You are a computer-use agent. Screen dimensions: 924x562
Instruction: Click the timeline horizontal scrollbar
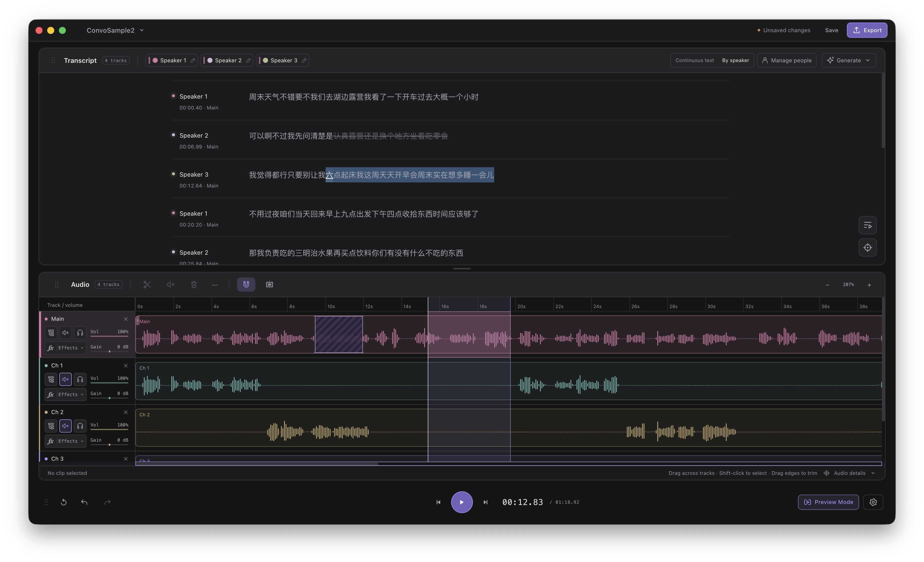(x=257, y=464)
